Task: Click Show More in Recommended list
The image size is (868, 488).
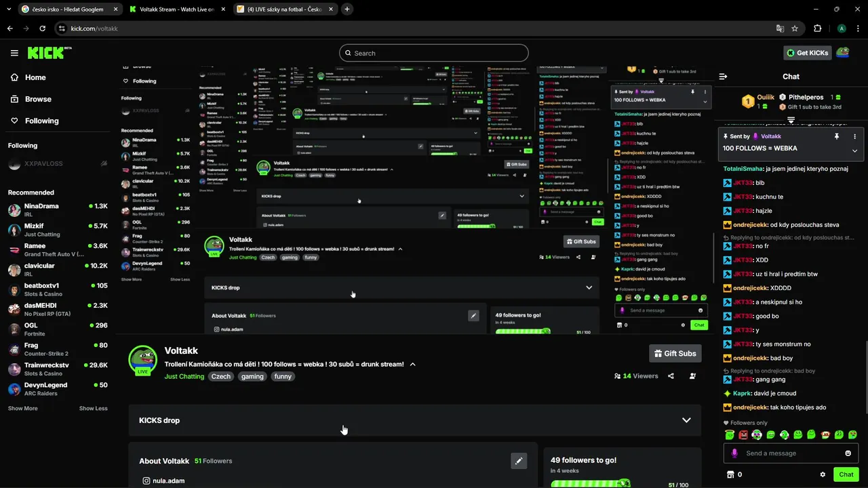Action: pyautogui.click(x=22, y=409)
